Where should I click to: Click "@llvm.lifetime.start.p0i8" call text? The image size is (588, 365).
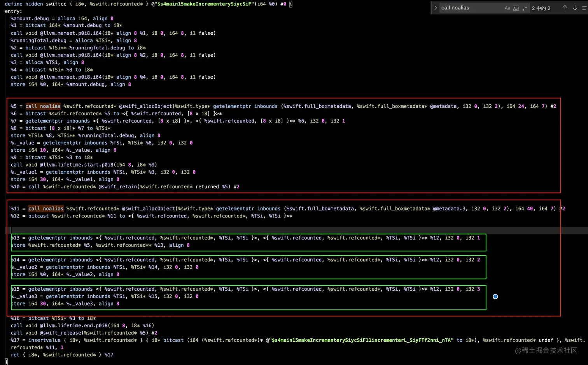(78, 165)
